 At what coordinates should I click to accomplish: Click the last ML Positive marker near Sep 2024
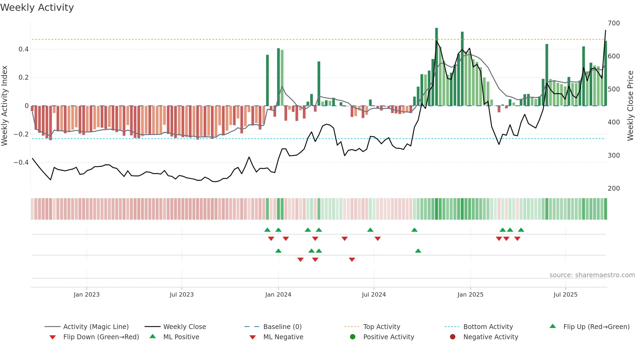[x=418, y=251]
